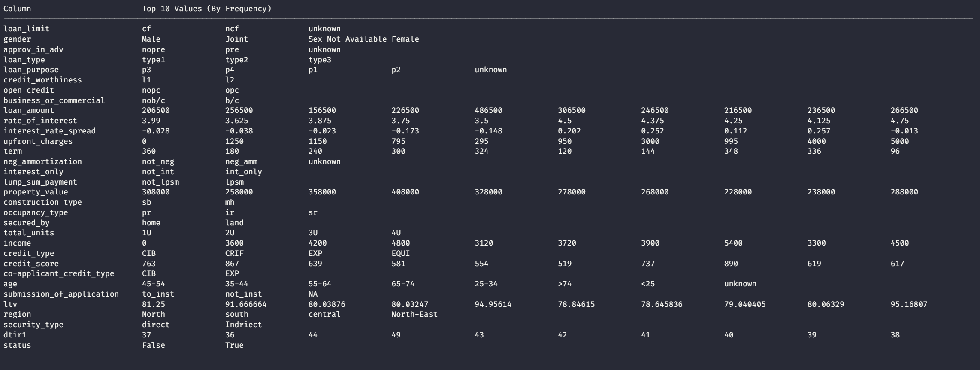Select upfront_charges value '1250'
This screenshot has width=980, height=370.
pyautogui.click(x=234, y=141)
